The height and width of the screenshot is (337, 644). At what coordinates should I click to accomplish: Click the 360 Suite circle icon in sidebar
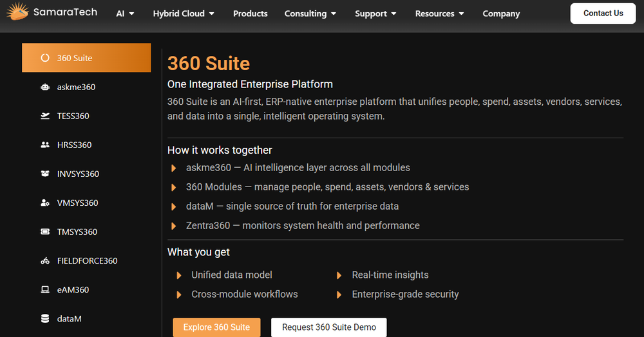coord(45,58)
